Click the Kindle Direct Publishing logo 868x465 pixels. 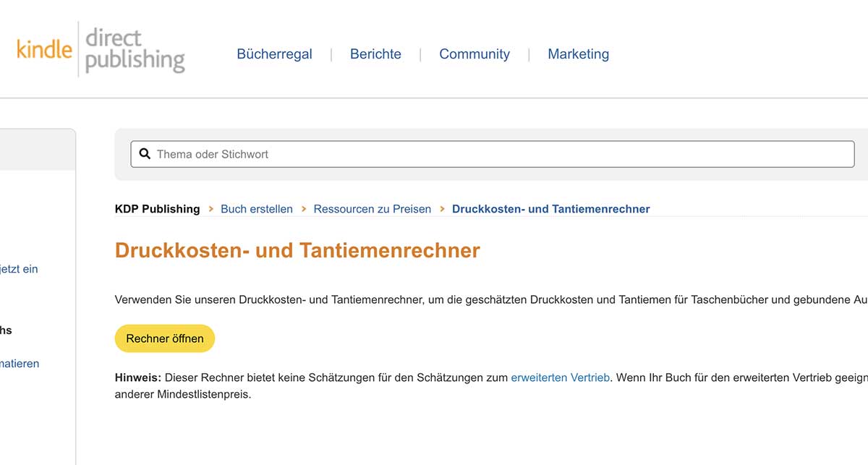tap(101, 49)
